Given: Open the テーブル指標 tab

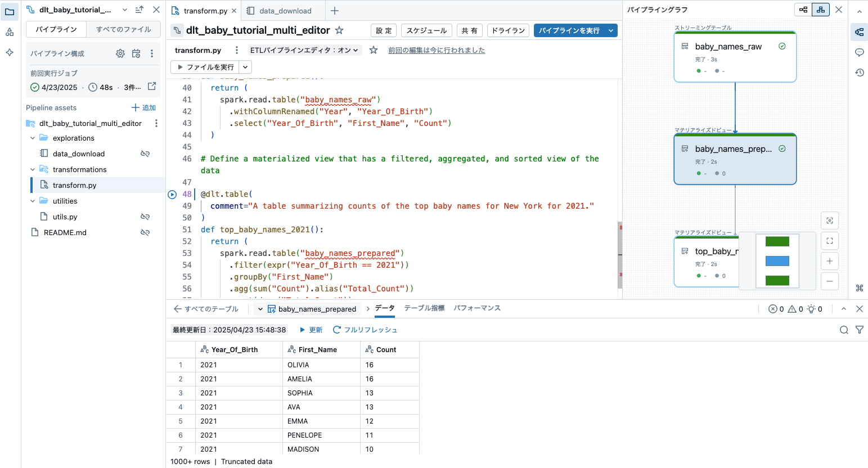Looking at the screenshot, I should 424,308.
